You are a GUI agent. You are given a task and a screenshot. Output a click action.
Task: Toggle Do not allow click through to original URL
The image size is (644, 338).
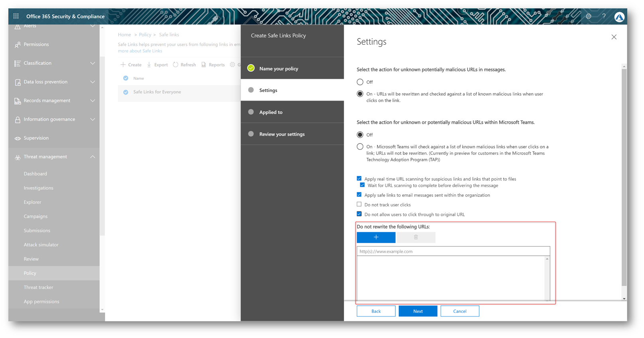(x=359, y=214)
